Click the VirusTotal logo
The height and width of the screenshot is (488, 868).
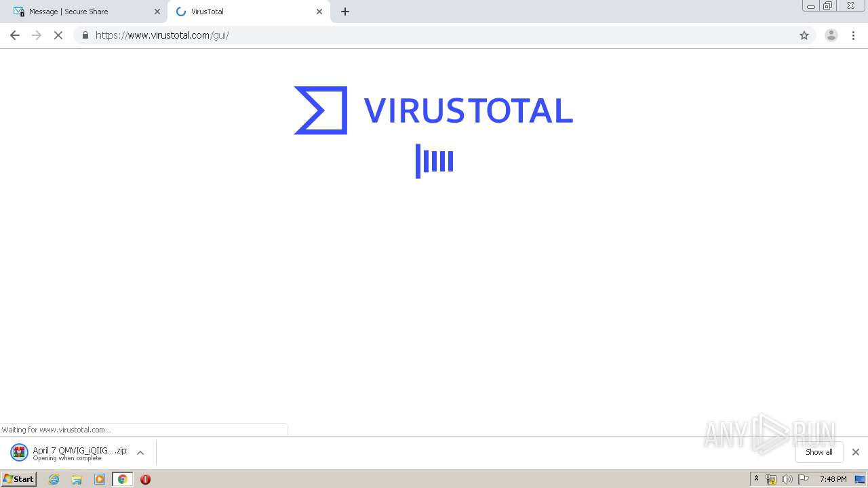coord(433,110)
